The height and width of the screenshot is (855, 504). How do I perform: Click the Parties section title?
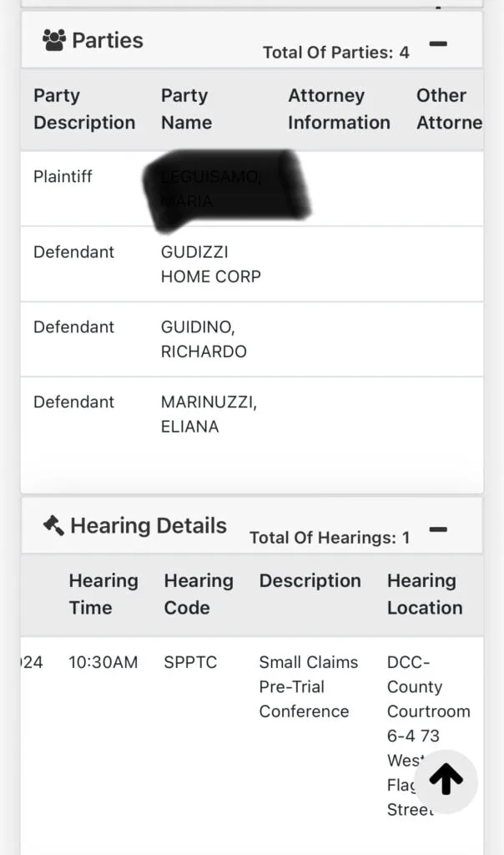[107, 40]
